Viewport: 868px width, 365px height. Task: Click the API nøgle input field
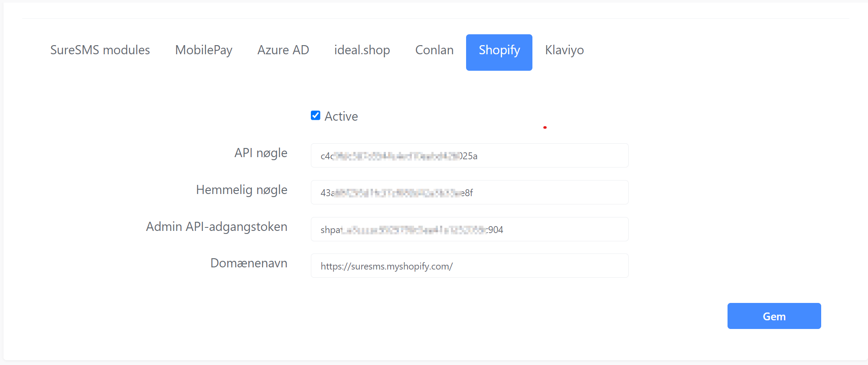[470, 155]
